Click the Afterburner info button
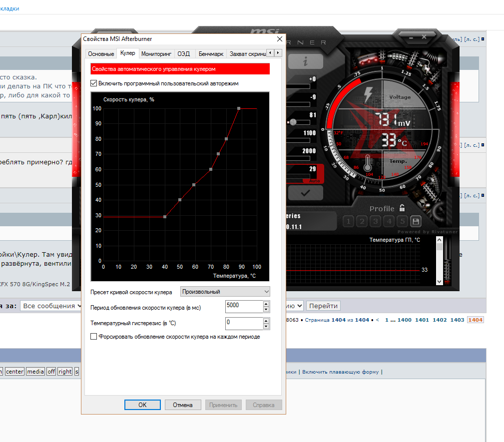Image resolution: width=504 pixels, height=442 pixels. [305, 61]
